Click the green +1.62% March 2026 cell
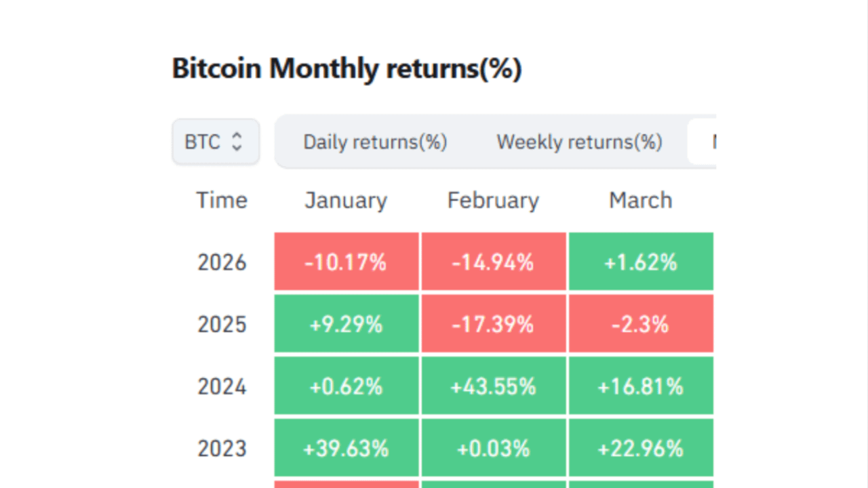The height and width of the screenshot is (488, 868). (x=640, y=262)
